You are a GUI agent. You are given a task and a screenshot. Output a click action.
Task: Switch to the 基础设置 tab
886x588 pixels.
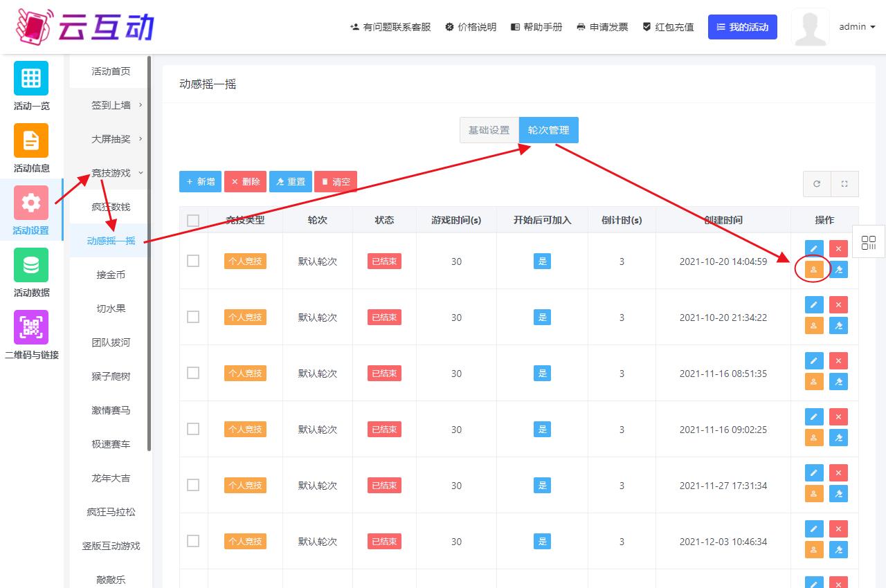point(489,130)
